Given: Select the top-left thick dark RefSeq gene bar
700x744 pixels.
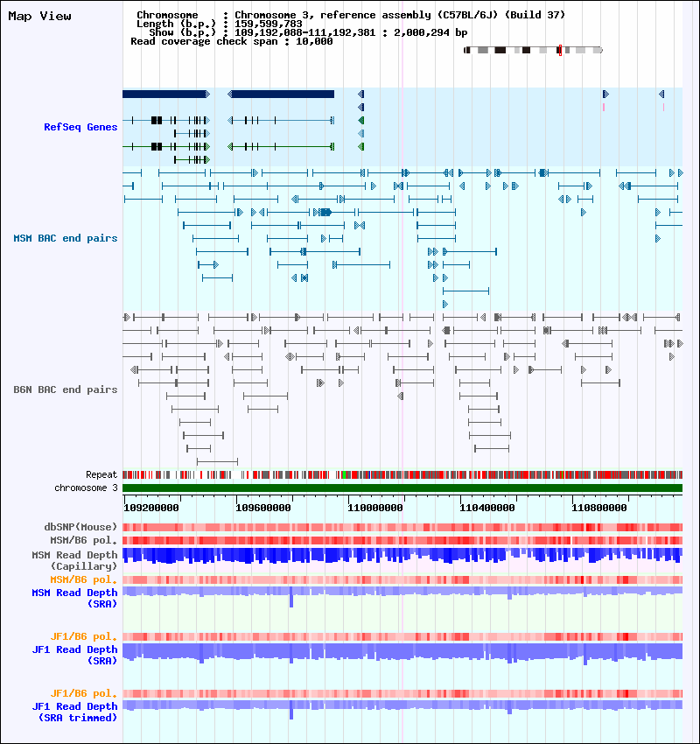Looking at the screenshot, I should 166,94.
